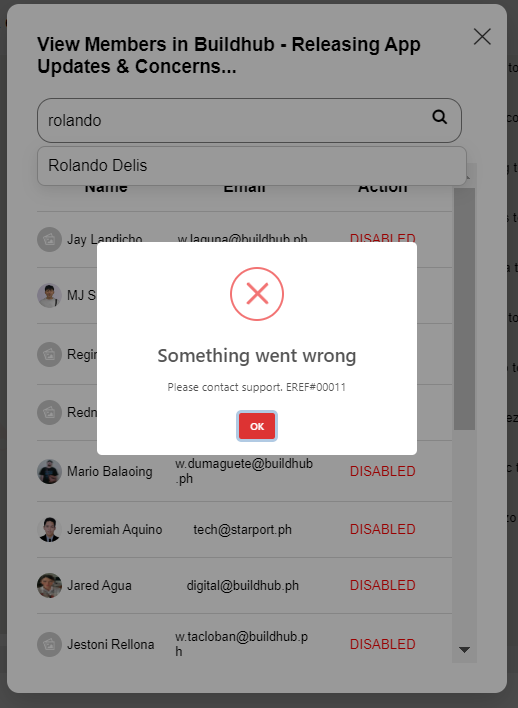
Task: Click the search magnifier icon
Action: [439, 117]
